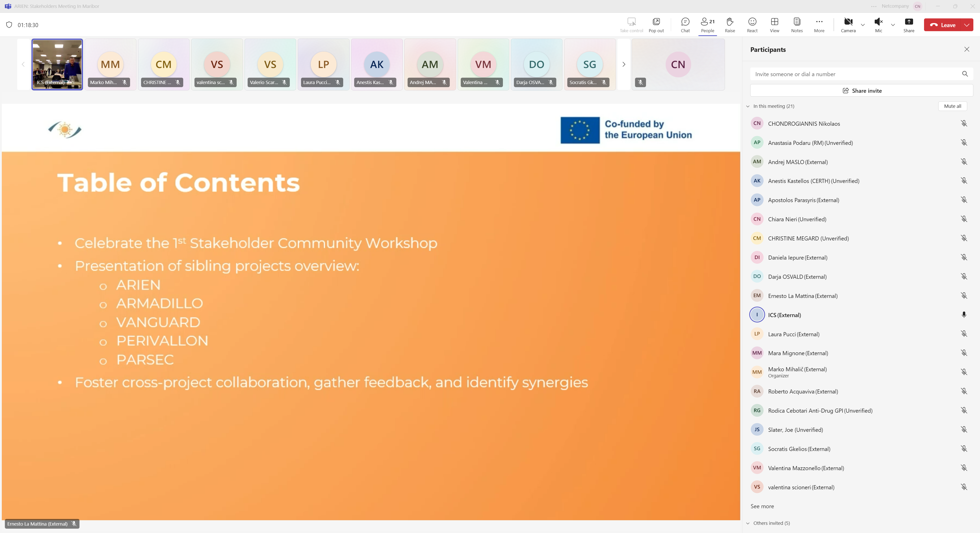Toggle the Camera on
Image resolution: width=980 pixels, height=533 pixels.
click(848, 25)
